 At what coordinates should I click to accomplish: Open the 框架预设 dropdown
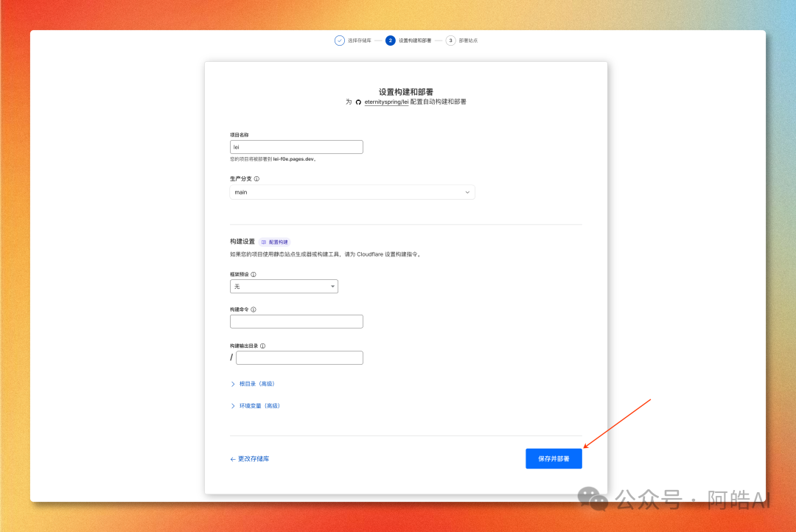pyautogui.click(x=284, y=287)
